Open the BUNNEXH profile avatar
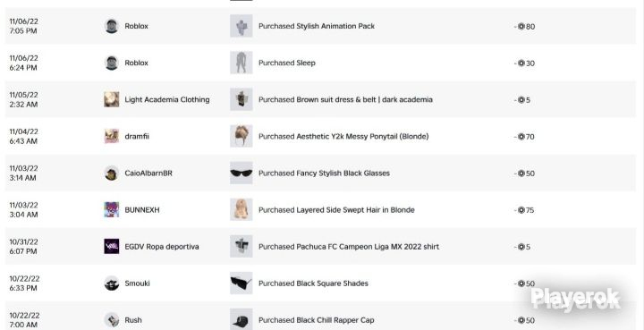The width and height of the screenshot is (644, 330). click(x=111, y=210)
